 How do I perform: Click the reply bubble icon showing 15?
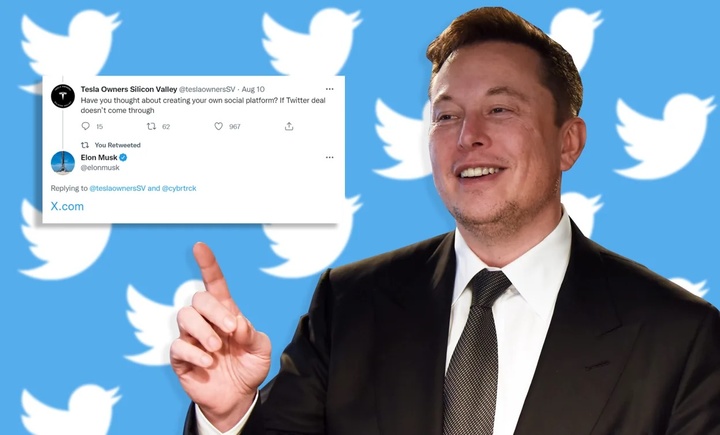tap(85, 126)
